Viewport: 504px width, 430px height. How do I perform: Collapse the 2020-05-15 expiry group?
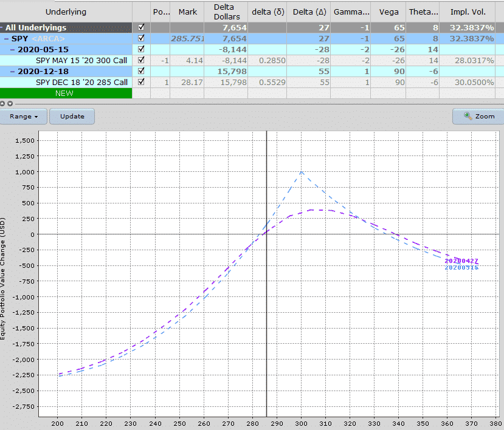[13, 49]
